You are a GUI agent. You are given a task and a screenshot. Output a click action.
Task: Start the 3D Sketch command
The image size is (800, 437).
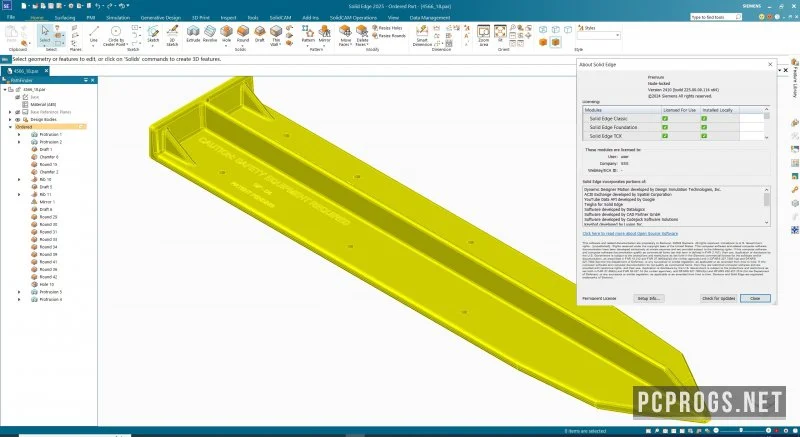click(172, 36)
